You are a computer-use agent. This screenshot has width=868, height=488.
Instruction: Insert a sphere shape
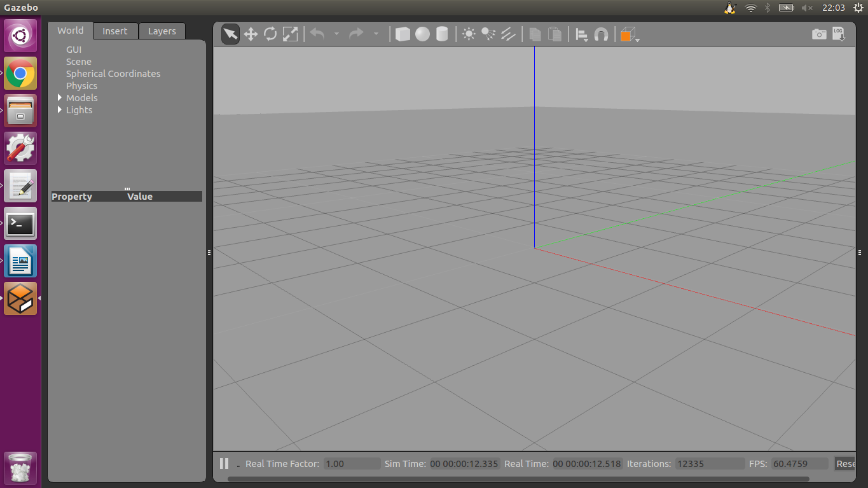tap(422, 34)
